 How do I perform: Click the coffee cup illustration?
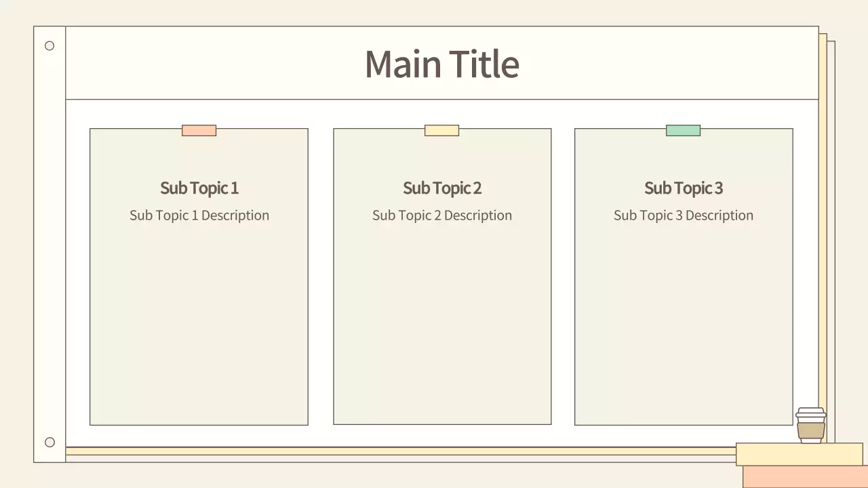click(x=810, y=426)
